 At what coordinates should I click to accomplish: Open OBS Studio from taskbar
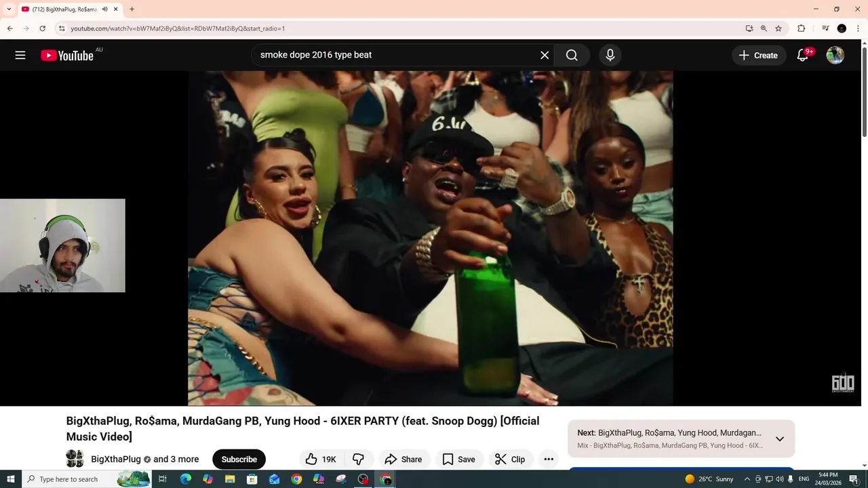tap(363, 479)
